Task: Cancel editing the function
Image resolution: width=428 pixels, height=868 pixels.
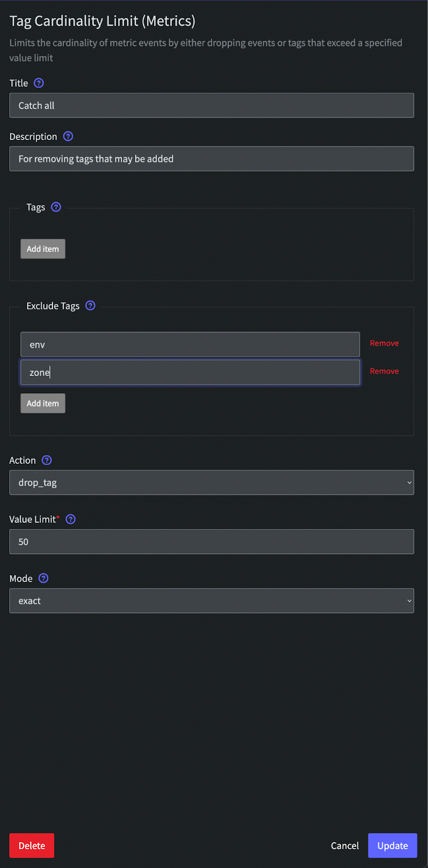Action: [345, 845]
